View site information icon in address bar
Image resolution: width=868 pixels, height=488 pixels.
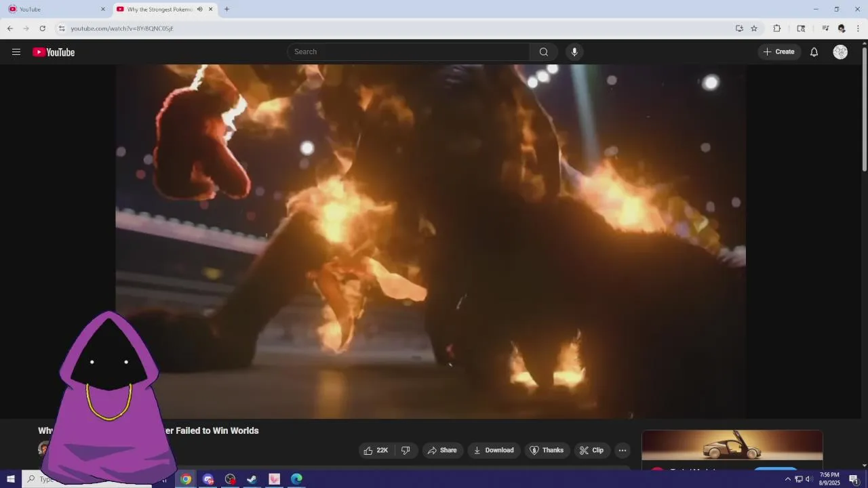62,28
